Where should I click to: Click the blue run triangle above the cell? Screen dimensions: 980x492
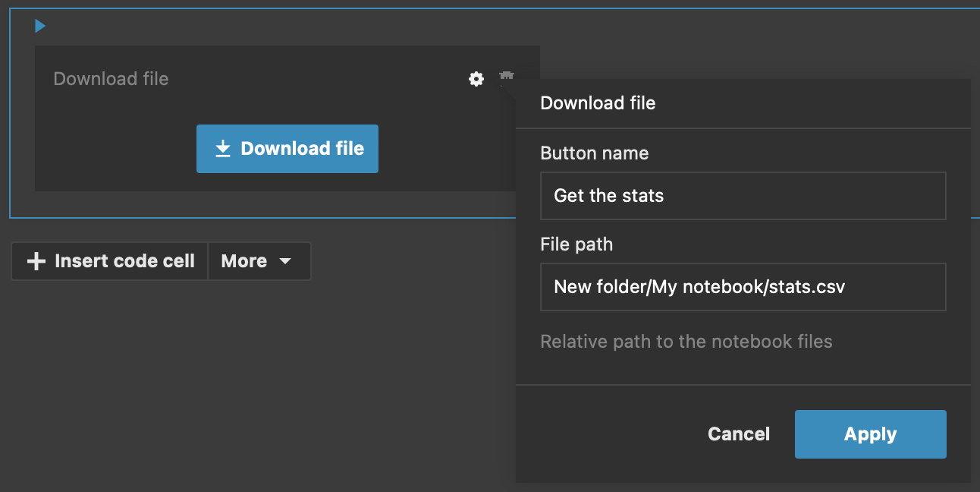pos(39,25)
